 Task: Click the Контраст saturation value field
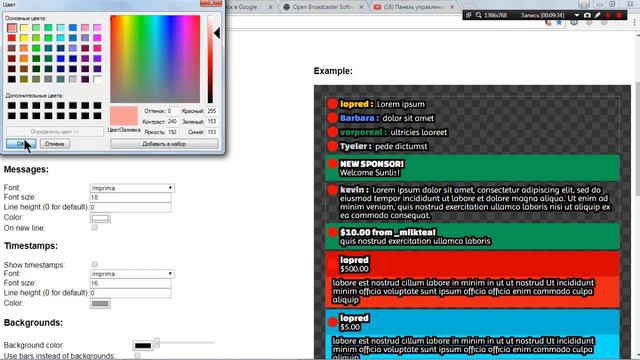pyautogui.click(x=172, y=122)
